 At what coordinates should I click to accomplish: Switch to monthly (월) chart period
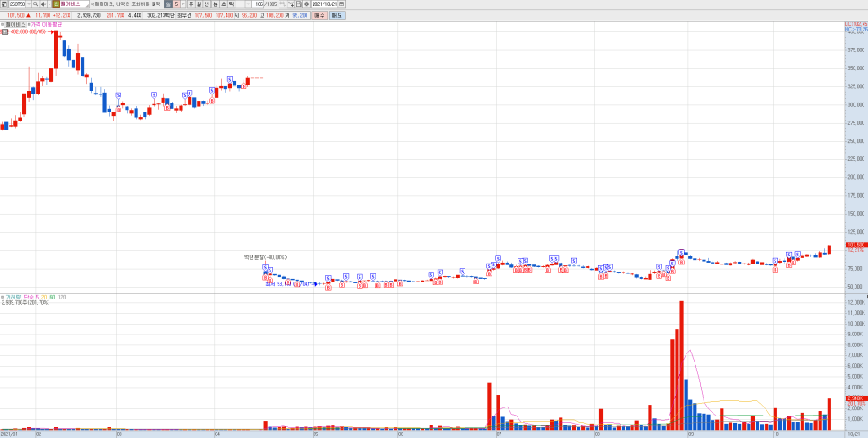pos(199,4)
